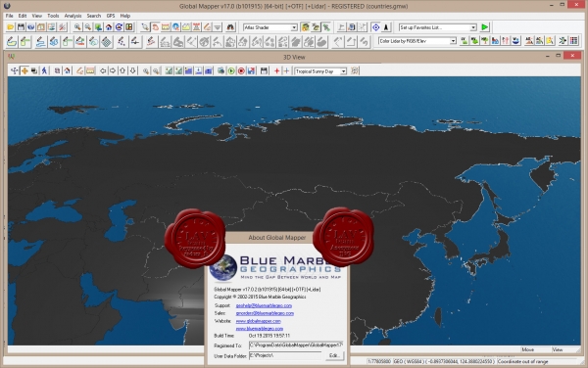
Task: Open the Overlay Control Center icon
Action: [52, 27]
